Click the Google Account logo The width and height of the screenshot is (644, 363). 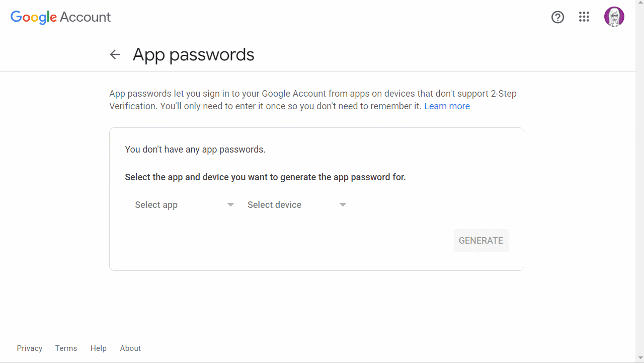60,17
